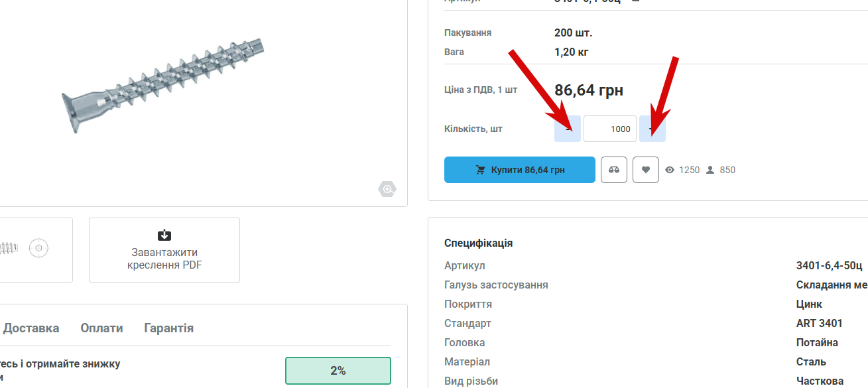Click the eye views icon near 1250

pos(670,170)
